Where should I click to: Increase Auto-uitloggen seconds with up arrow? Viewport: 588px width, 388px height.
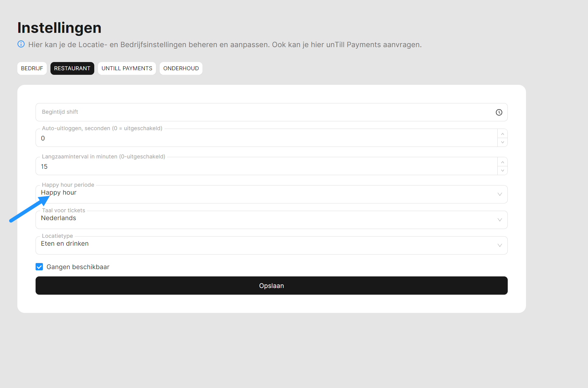(503, 134)
